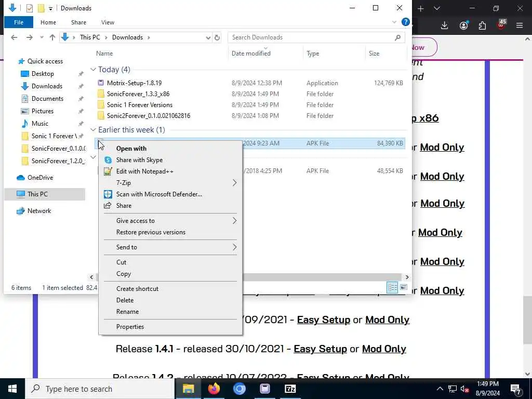Image resolution: width=532 pixels, height=399 pixels.
Task: Click the Explorer help question-mark icon
Action: tap(405, 22)
